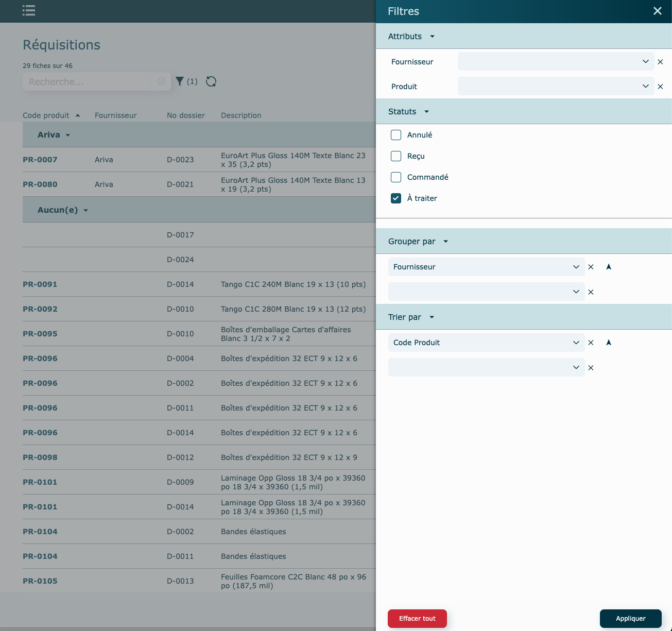Click the Effacer tout button
Image resolution: width=672 pixels, height=631 pixels.
click(417, 619)
